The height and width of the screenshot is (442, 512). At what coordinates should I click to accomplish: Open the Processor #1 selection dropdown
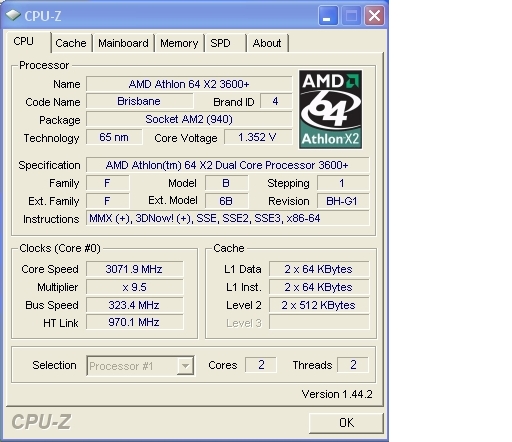click(x=185, y=366)
